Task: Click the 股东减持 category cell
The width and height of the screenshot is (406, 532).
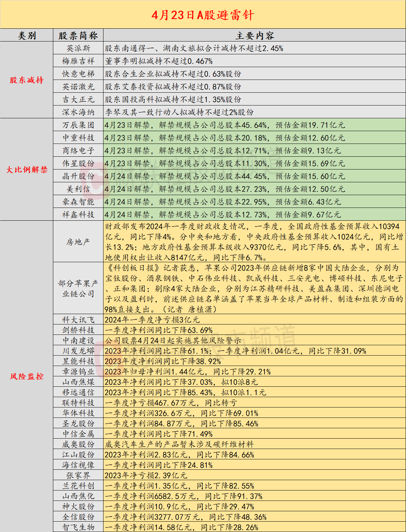Action: click(x=27, y=80)
